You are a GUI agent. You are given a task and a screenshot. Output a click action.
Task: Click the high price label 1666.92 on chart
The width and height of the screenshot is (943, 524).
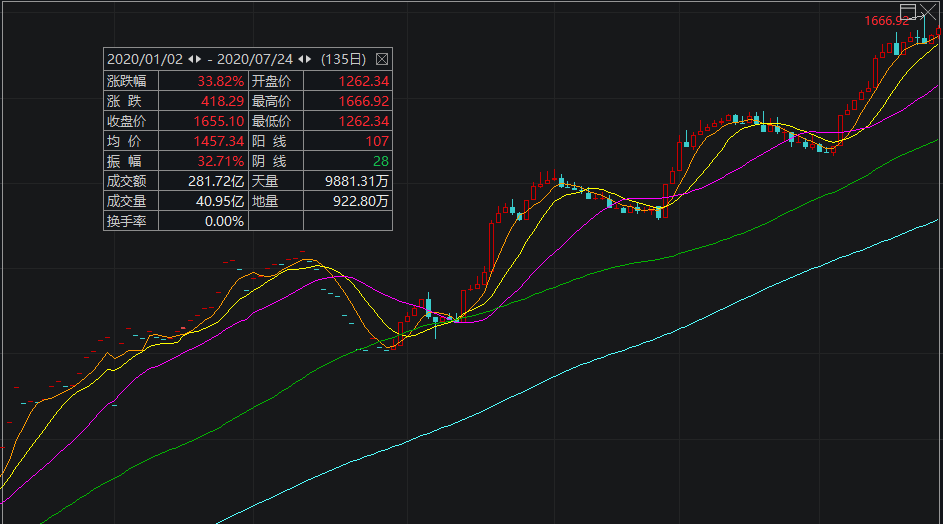coord(886,21)
